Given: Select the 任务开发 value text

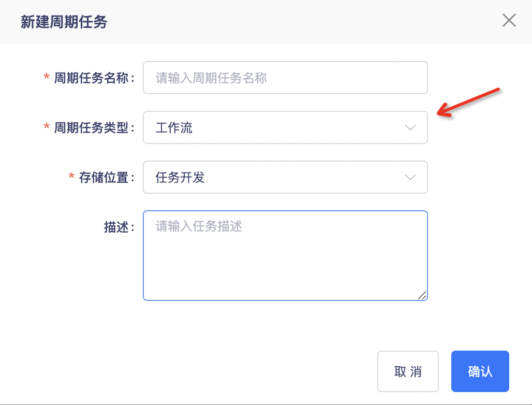Looking at the screenshot, I should coord(180,178).
